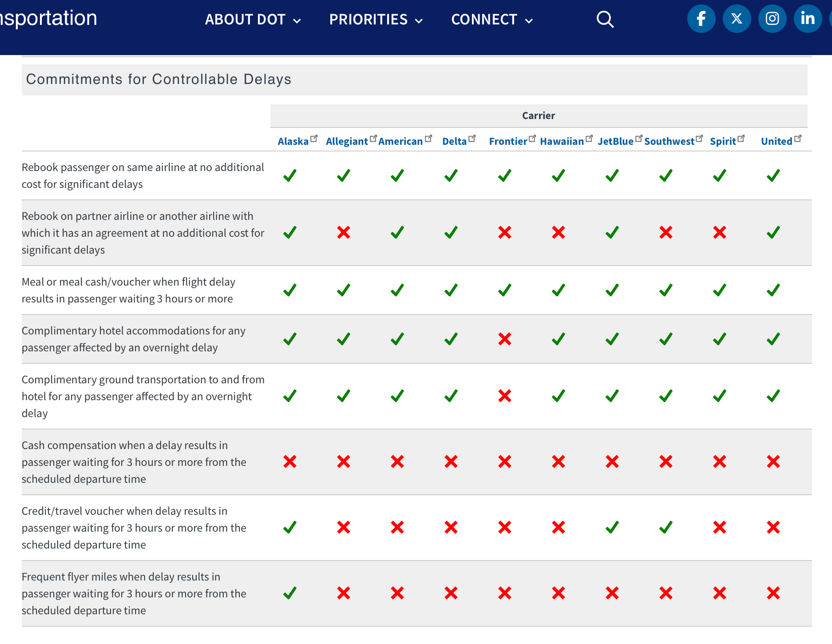Follow the Southwest carrier link
The image size is (832, 644).
(669, 141)
